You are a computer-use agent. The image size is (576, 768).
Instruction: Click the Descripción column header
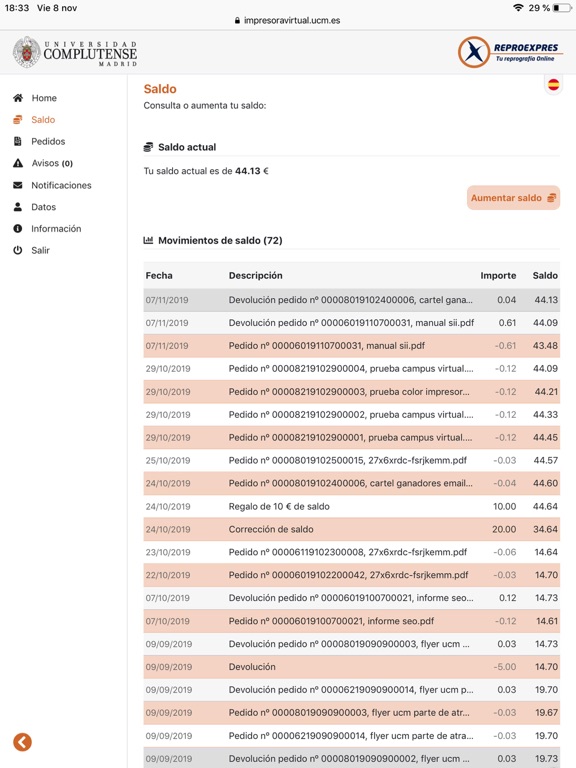pos(256,275)
